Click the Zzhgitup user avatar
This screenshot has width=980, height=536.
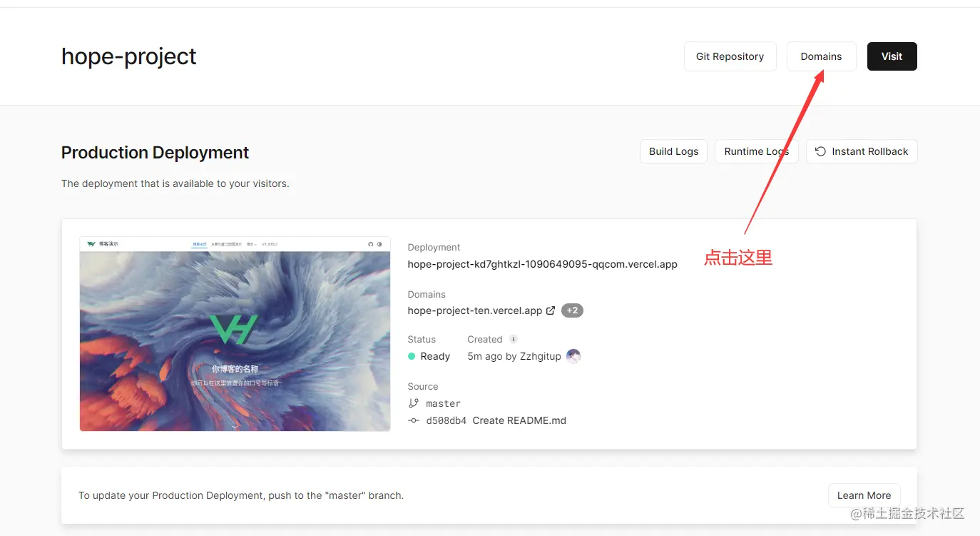(573, 356)
